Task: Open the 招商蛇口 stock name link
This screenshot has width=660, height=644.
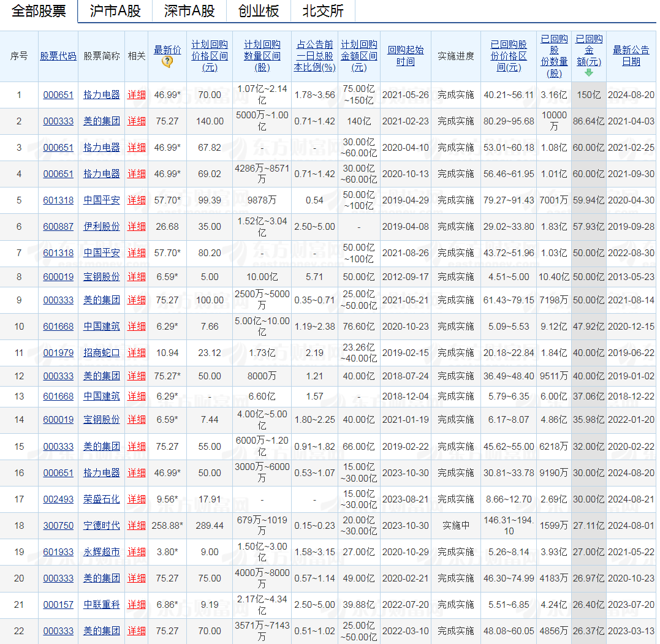Action: coord(101,353)
